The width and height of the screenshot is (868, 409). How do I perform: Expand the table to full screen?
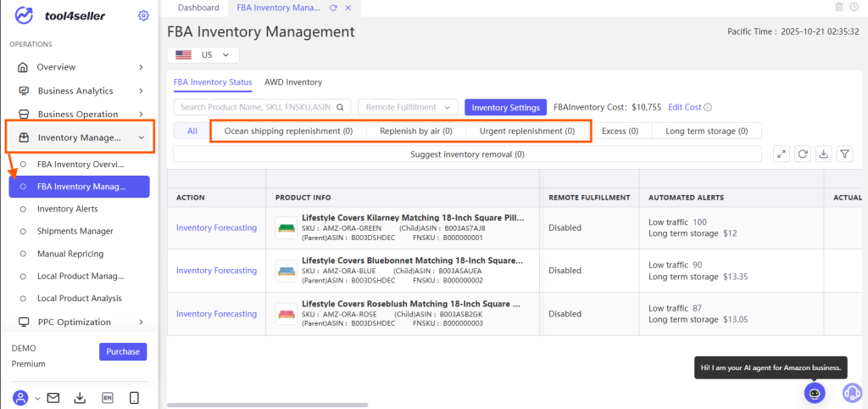782,154
